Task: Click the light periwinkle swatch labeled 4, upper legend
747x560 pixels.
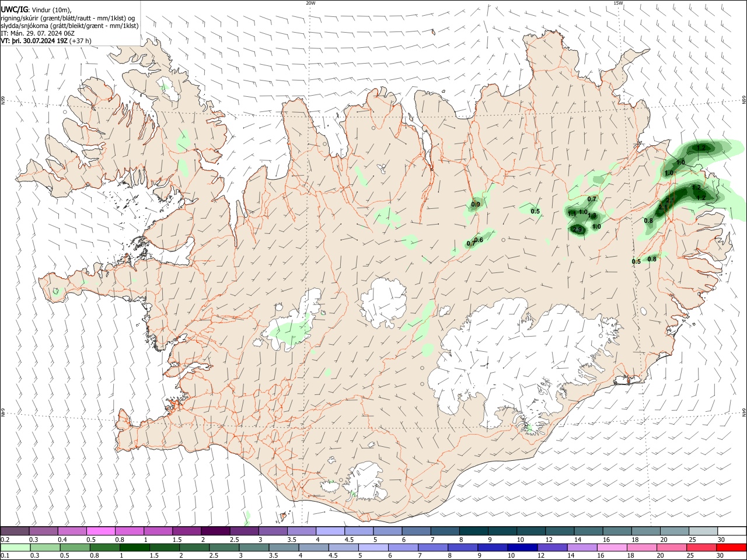Action: click(330, 531)
